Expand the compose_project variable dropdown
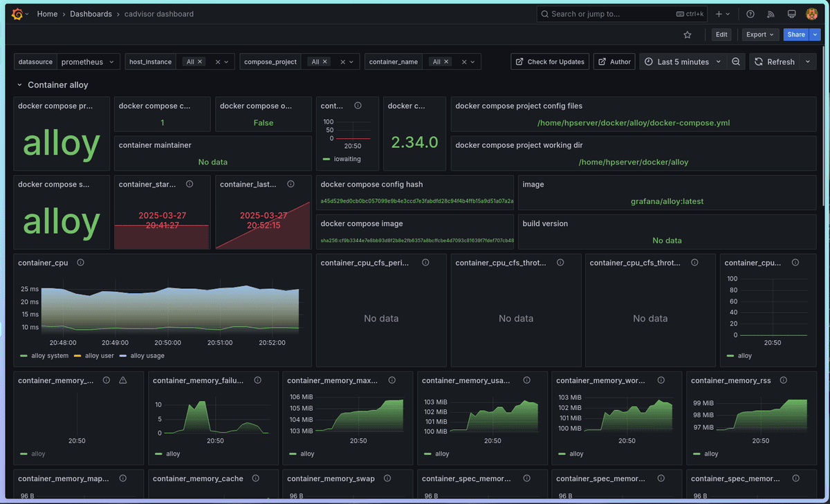This screenshot has width=830, height=504. (351, 62)
